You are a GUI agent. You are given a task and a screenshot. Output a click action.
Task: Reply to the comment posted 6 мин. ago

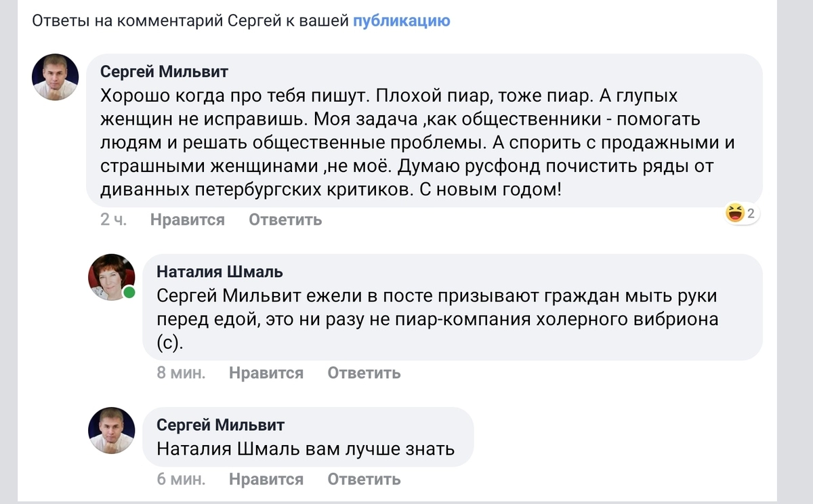tap(364, 479)
